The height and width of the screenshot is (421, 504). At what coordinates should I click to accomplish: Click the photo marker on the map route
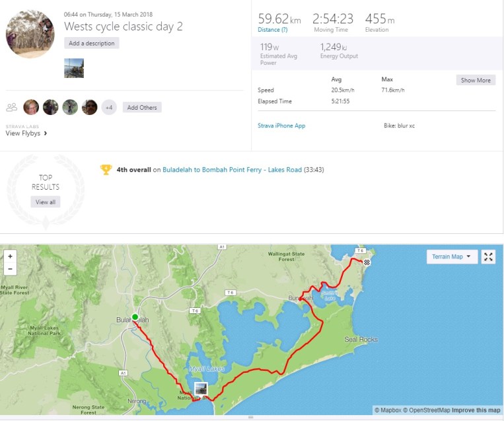201,389
